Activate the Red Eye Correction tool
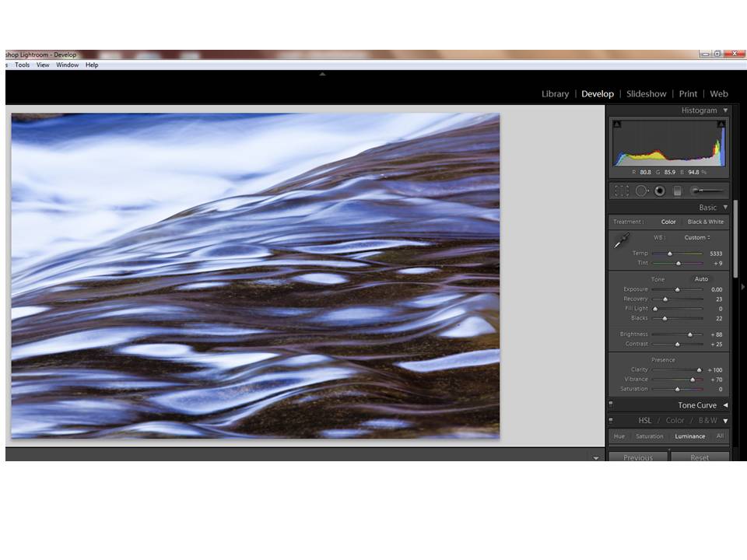The width and height of the screenshot is (747, 560). point(660,191)
